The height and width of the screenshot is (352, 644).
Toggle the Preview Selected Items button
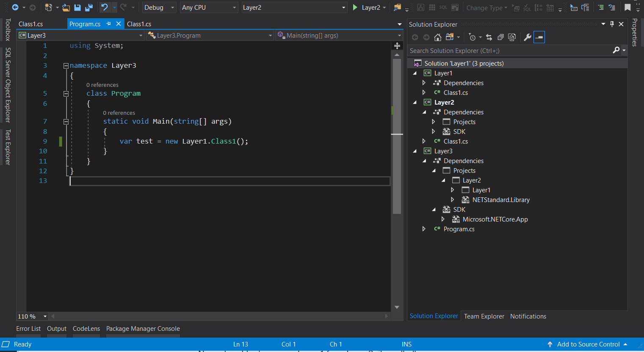pyautogui.click(x=539, y=37)
